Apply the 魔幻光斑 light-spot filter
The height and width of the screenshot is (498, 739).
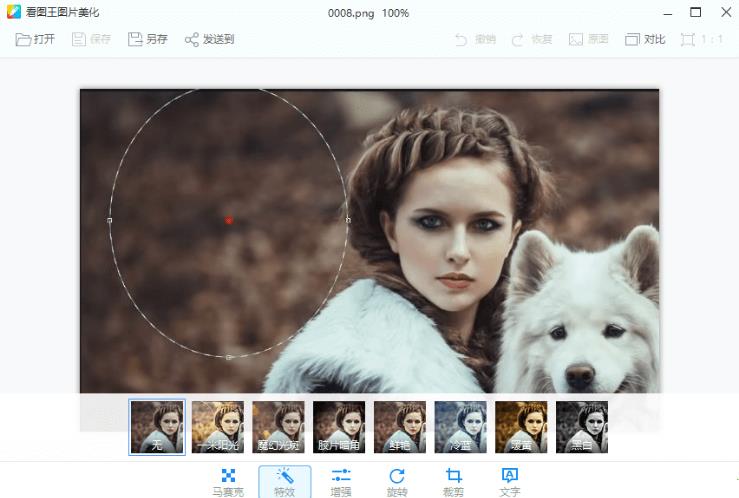coord(279,427)
